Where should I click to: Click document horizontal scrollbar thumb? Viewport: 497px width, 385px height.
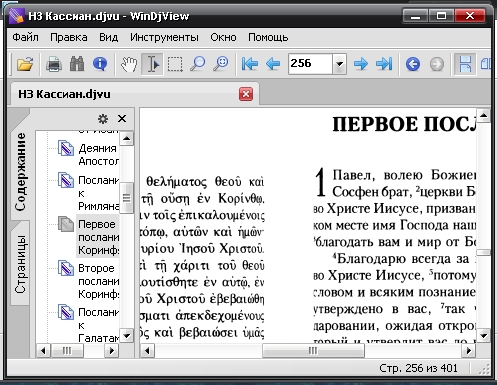313,351
